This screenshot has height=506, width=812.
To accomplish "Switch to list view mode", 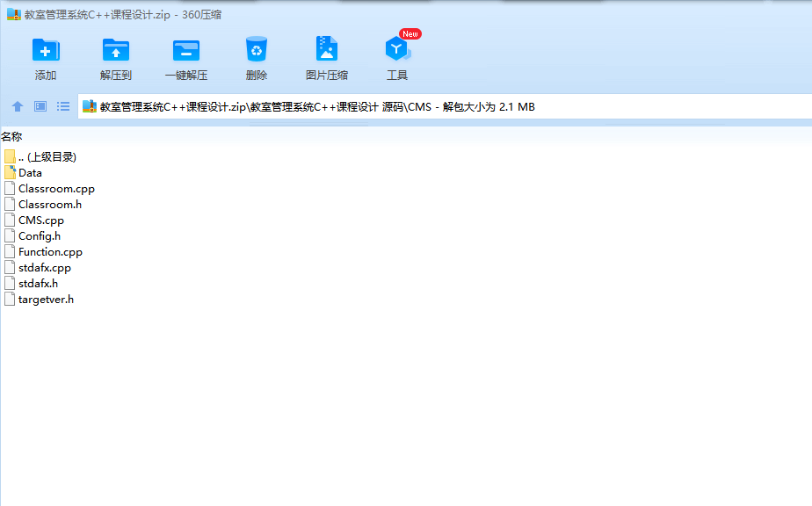I will click(x=63, y=106).
